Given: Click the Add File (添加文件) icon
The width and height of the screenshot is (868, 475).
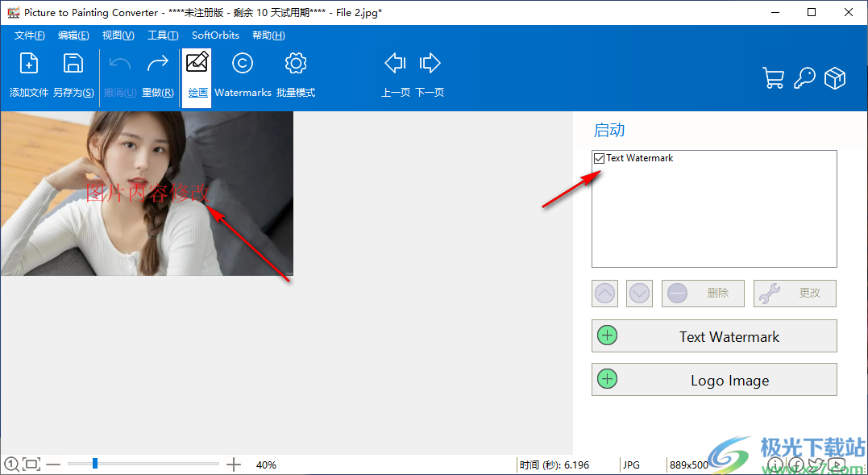Looking at the screenshot, I should click(29, 64).
